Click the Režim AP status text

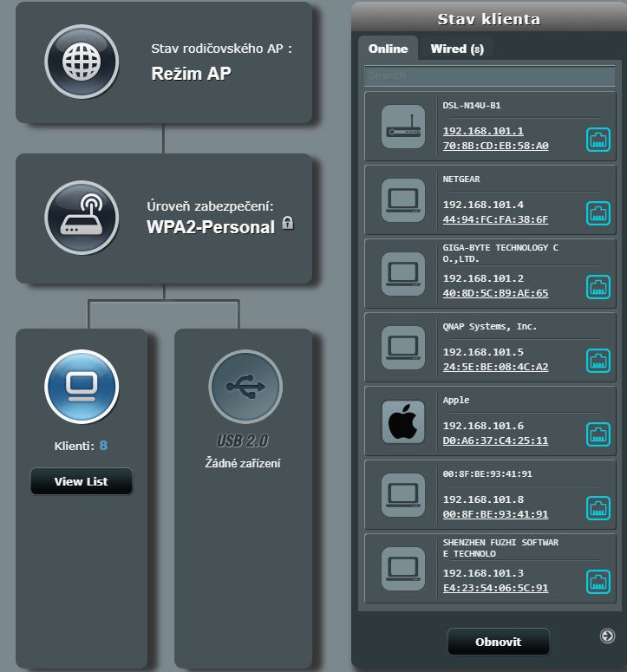click(x=191, y=74)
